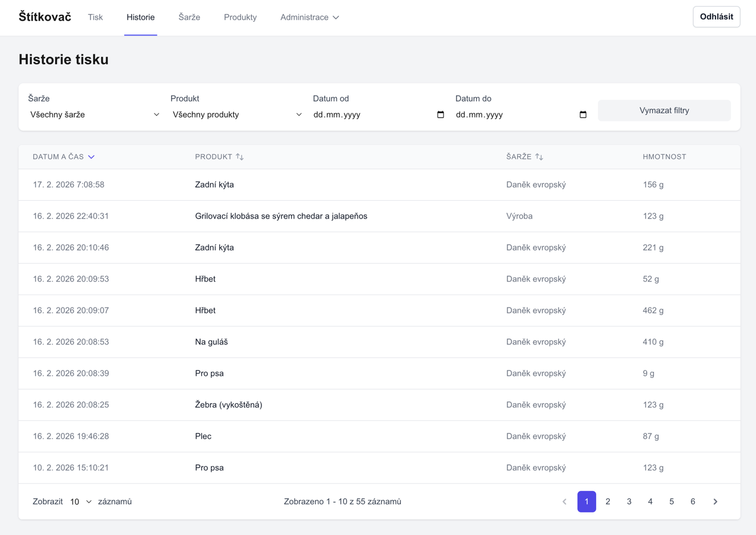Open the Produkty tab

[x=240, y=17]
